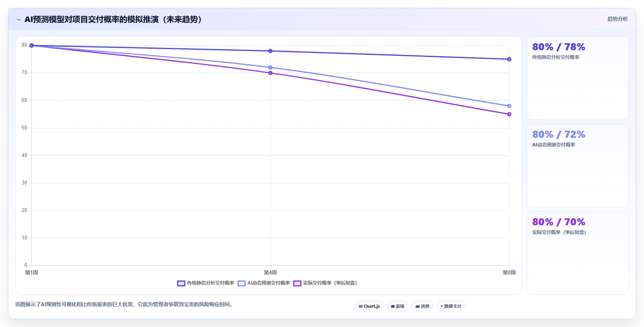Image resolution: width=644 pixels, height=327 pixels.
Task: Click the y-axis label 0
Action: click(x=26, y=265)
